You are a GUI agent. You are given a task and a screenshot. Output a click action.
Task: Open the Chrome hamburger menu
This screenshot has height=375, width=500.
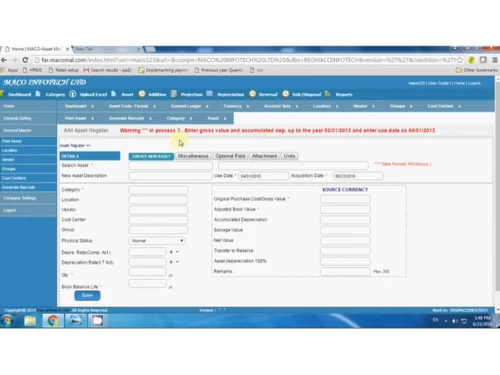495,60
